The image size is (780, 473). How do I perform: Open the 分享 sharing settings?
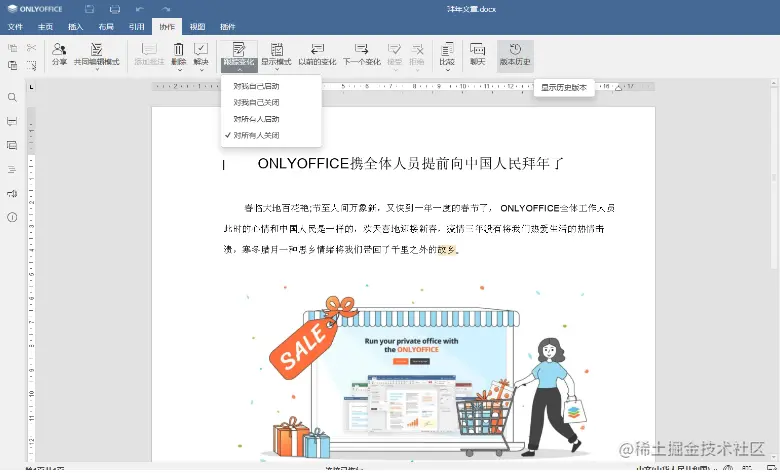pos(59,54)
